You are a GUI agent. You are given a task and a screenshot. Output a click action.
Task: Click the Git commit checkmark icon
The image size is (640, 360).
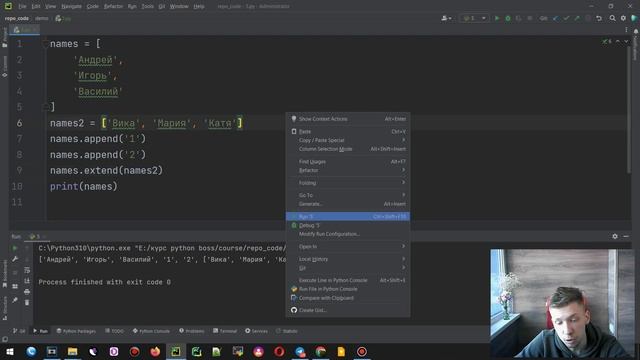click(x=566, y=18)
